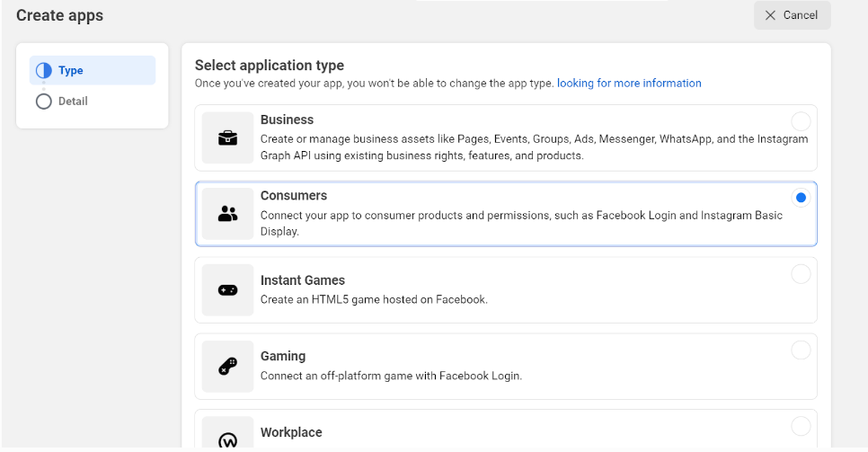Click the Workplace option title
The width and height of the screenshot is (868, 452).
pyautogui.click(x=291, y=432)
